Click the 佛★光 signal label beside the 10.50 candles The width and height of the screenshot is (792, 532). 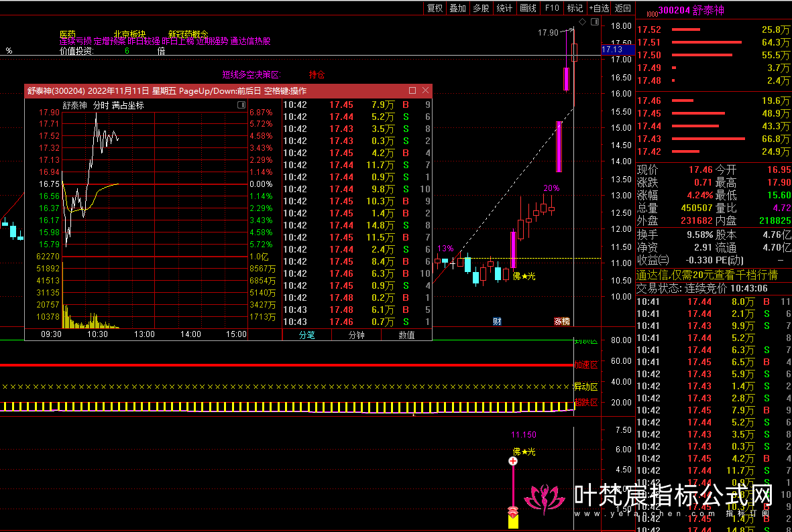(524, 277)
